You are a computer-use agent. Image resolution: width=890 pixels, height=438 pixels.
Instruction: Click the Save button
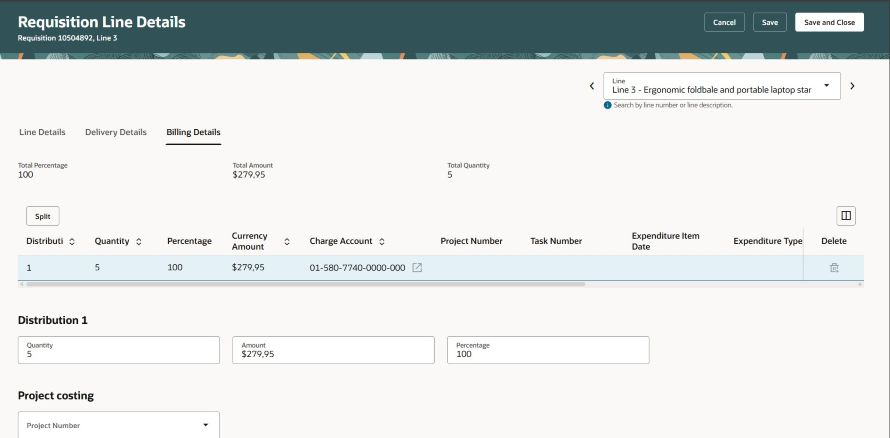(770, 22)
